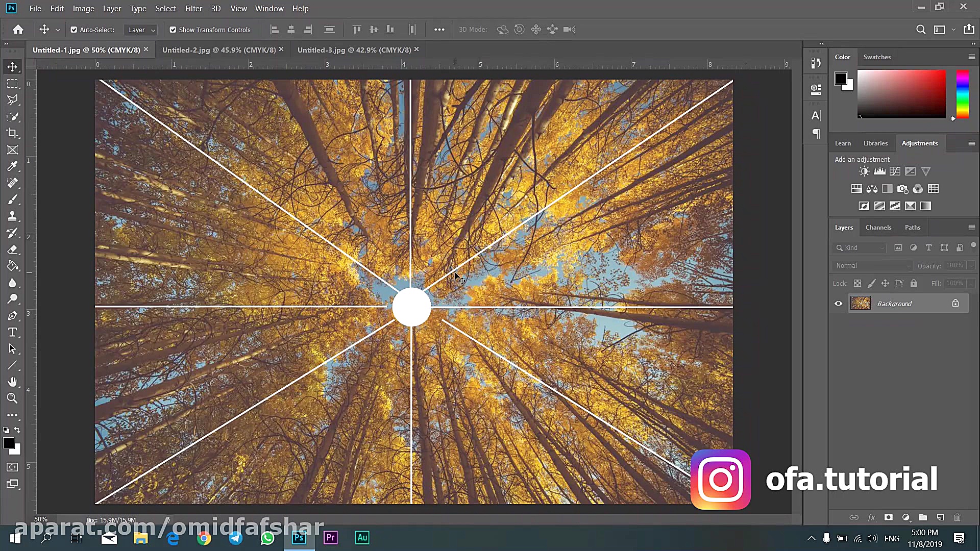Click the Create new layer icon
This screenshot has height=551, width=980.
click(x=940, y=517)
